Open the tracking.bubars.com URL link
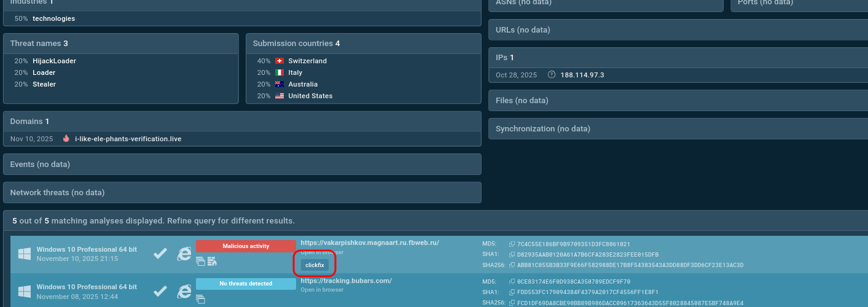868x307 pixels. [346, 281]
